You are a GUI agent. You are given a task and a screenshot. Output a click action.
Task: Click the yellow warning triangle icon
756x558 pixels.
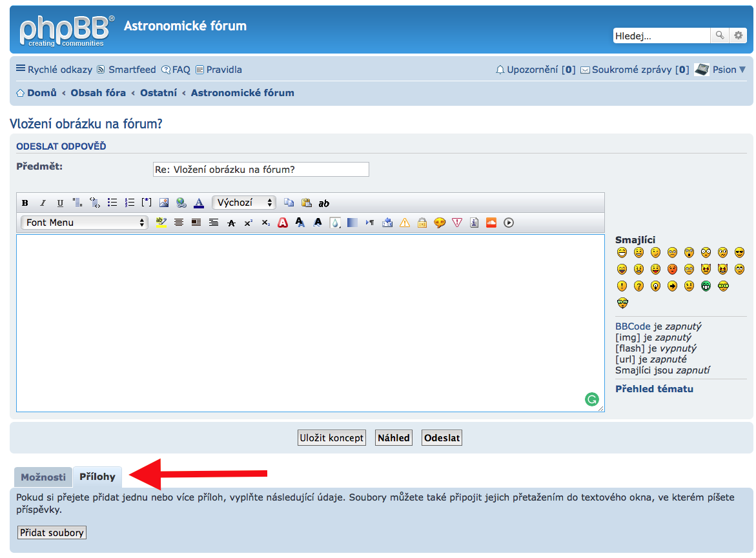pos(405,223)
